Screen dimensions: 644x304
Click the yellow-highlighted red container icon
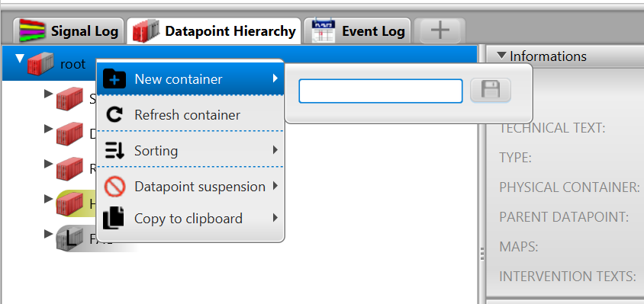click(70, 203)
